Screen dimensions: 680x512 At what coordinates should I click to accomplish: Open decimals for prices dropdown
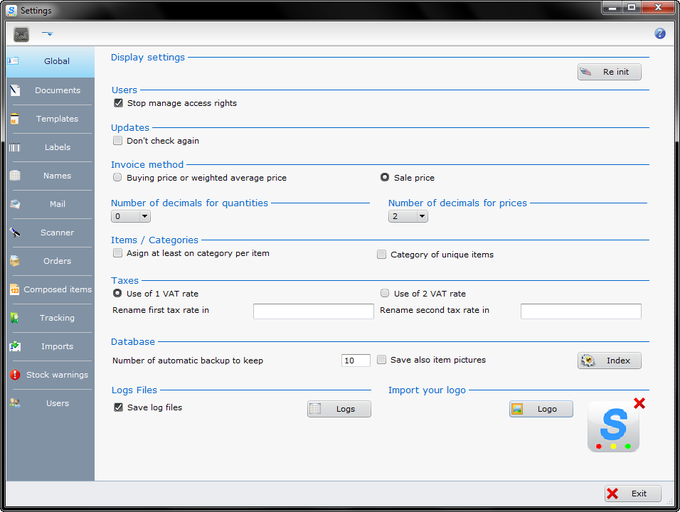point(408,216)
